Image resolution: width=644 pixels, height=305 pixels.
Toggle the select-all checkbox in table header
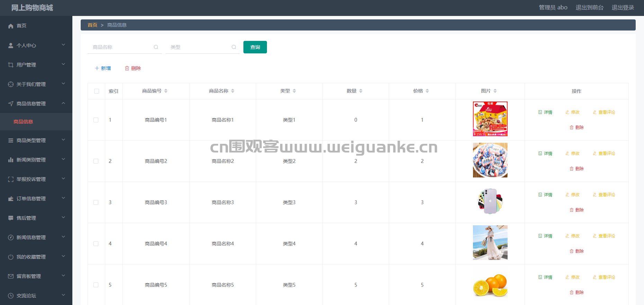[97, 91]
